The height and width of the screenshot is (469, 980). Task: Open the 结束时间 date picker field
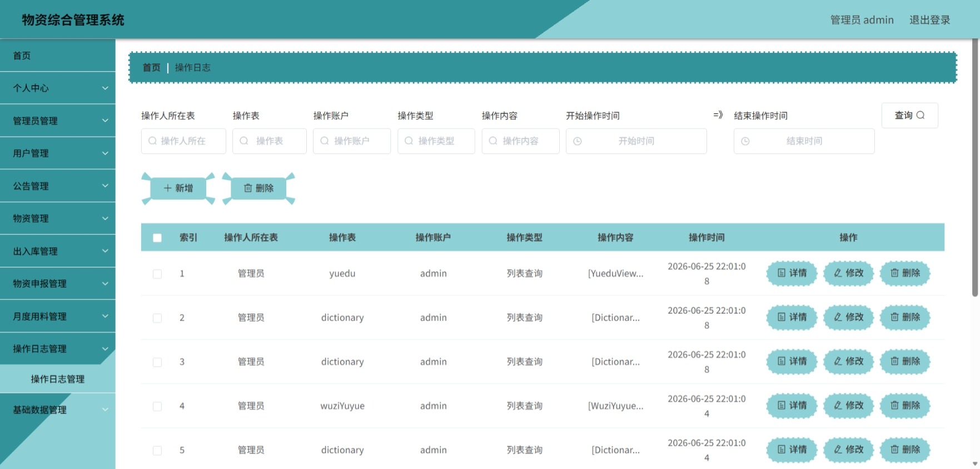click(x=804, y=141)
